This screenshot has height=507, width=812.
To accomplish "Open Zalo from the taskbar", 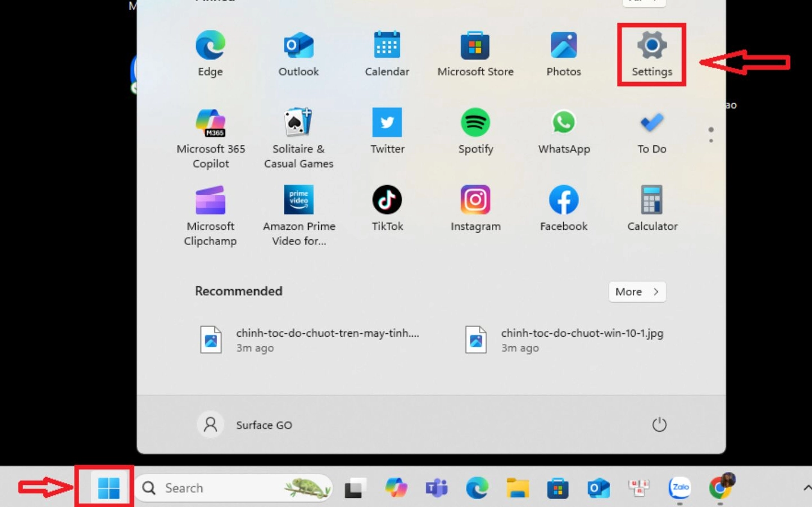I will point(680,487).
